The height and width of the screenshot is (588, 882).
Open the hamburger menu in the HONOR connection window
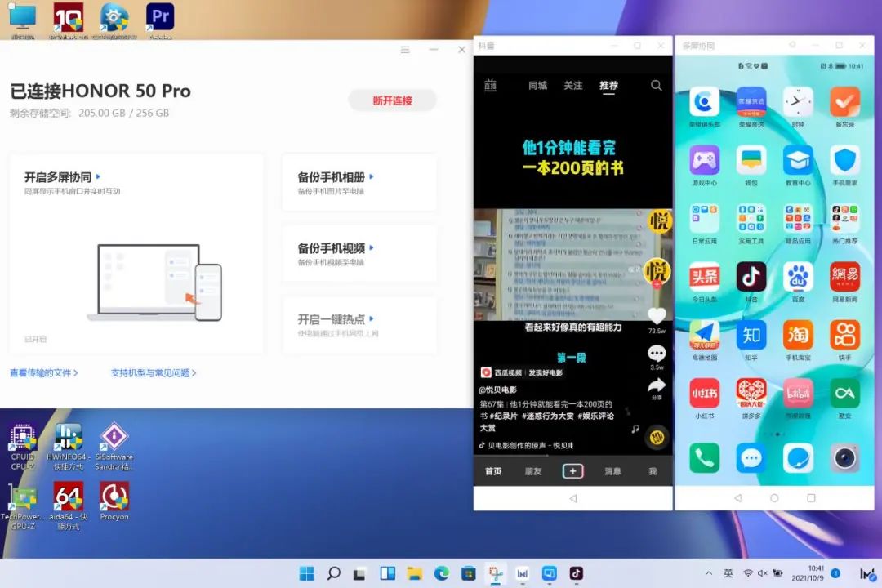pos(405,50)
